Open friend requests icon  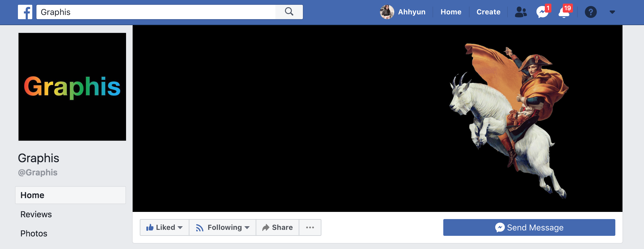(x=521, y=12)
